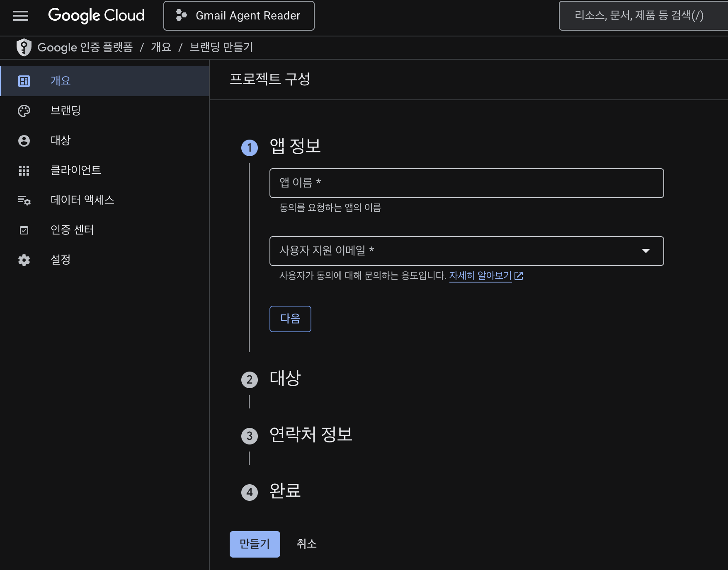The image size is (728, 570).
Task: Click the 브랜딩 만들기 breadcrumb text
Action: pos(221,47)
